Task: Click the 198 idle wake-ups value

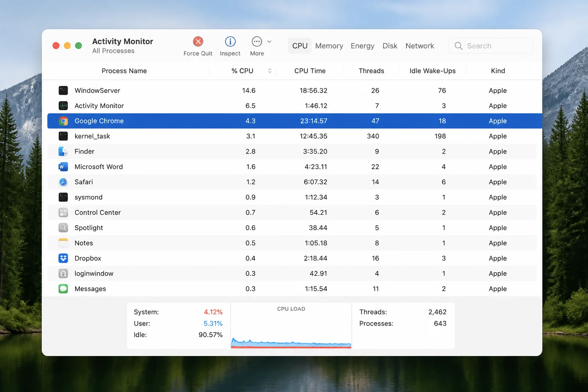Action: point(440,136)
